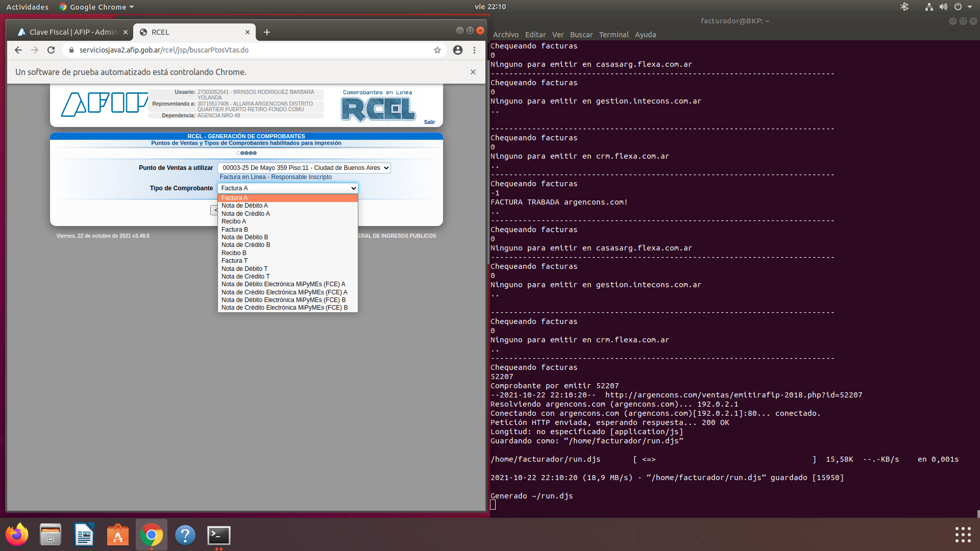Click the RCEL browser tab
The width and height of the screenshot is (980, 551).
tap(194, 32)
